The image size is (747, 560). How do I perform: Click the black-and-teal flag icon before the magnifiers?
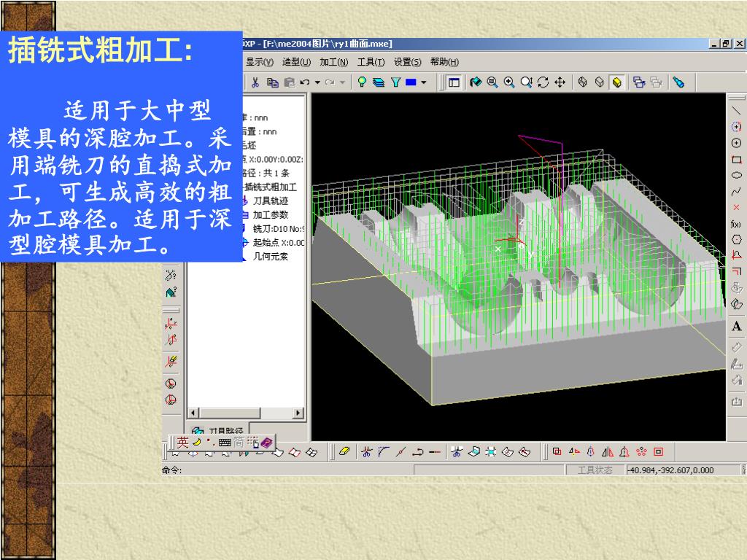pos(476,82)
